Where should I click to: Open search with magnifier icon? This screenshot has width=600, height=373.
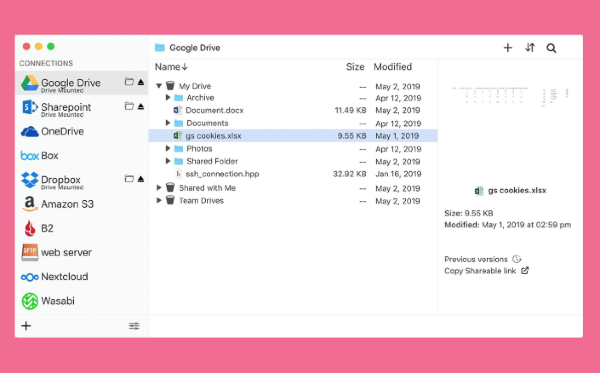point(551,48)
